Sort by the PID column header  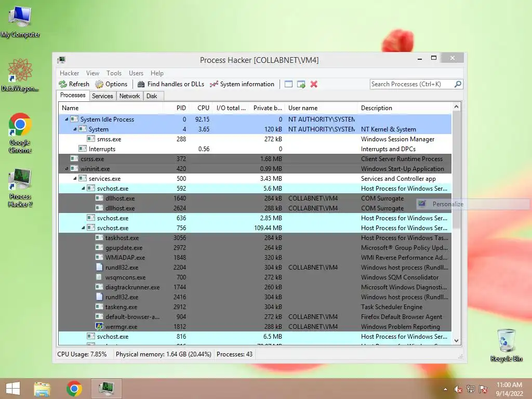(x=176, y=108)
